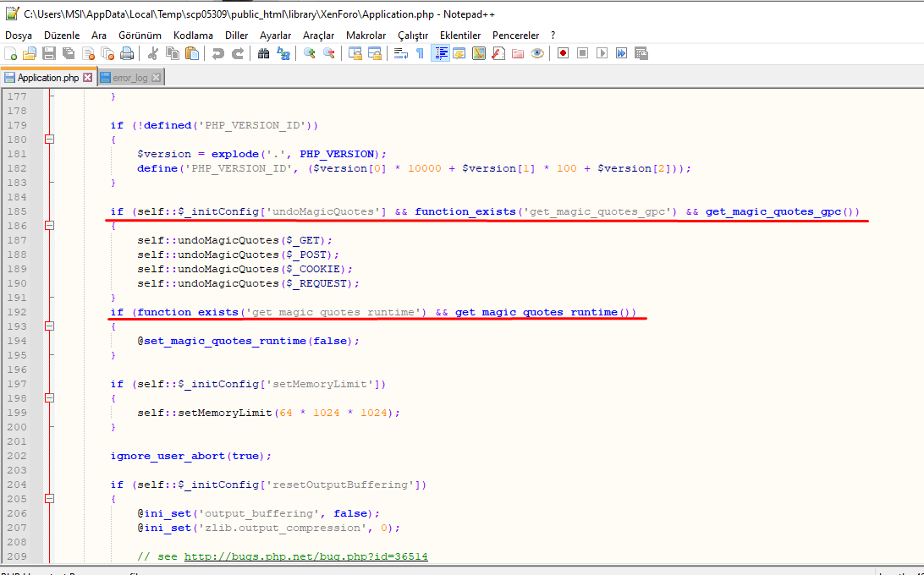The height and width of the screenshot is (575, 924).
Task: Collapse the fold marker at line 186
Action: pos(49,226)
